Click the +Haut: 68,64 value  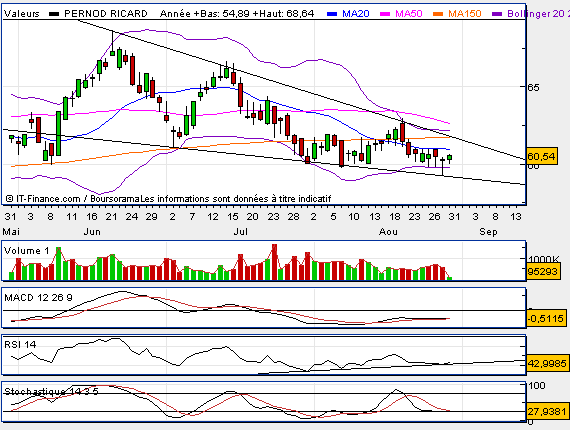pyautogui.click(x=284, y=14)
